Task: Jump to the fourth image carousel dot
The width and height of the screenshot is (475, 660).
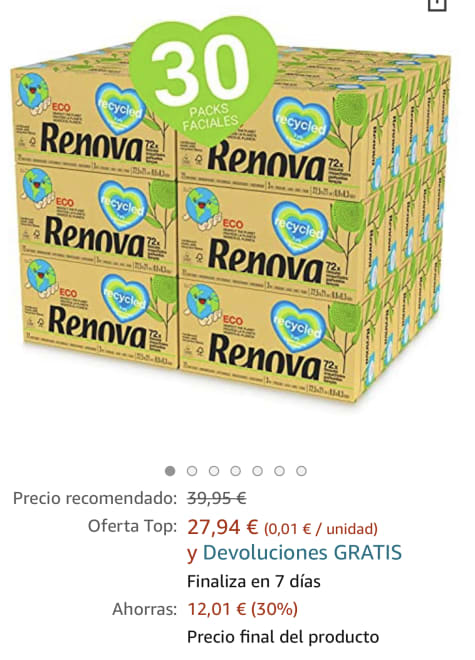Action: 236,471
